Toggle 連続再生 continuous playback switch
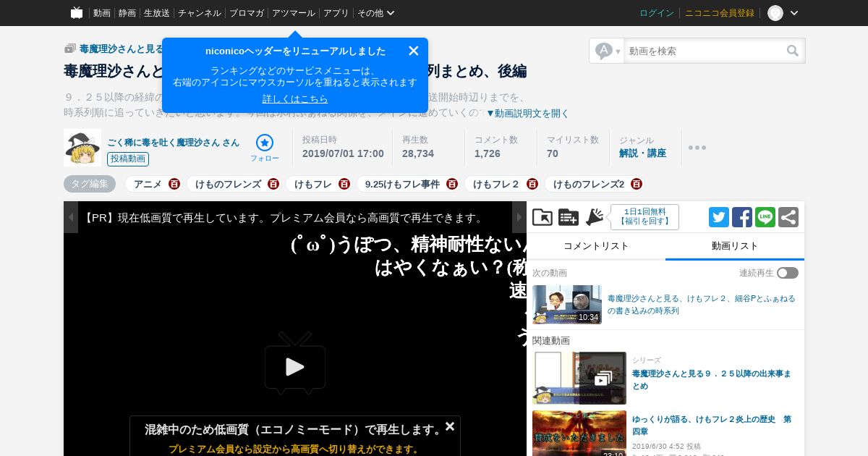The image size is (868, 456). point(788,273)
